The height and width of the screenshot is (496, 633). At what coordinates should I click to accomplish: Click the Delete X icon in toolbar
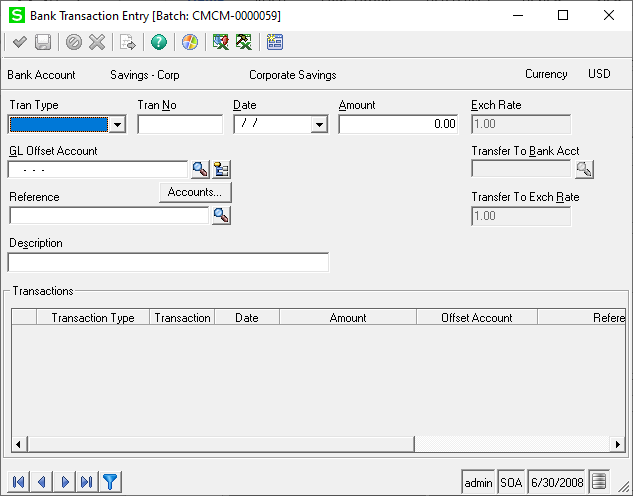[x=97, y=42]
